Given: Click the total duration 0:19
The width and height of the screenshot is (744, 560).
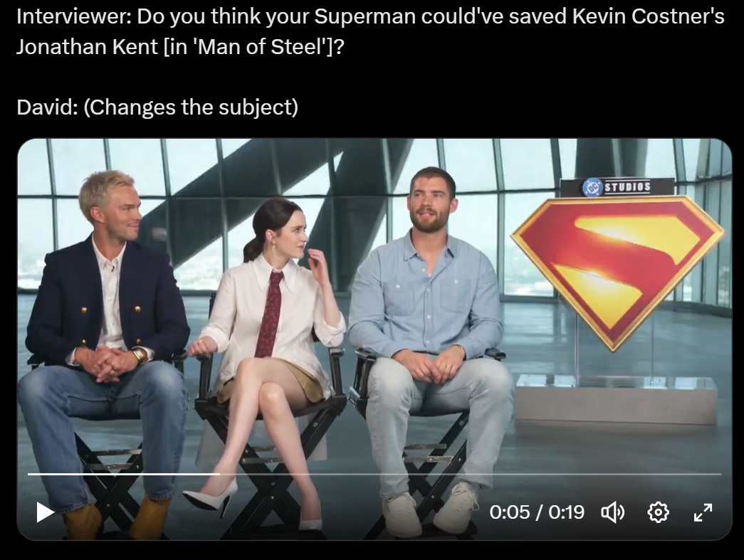Looking at the screenshot, I should coord(566,512).
